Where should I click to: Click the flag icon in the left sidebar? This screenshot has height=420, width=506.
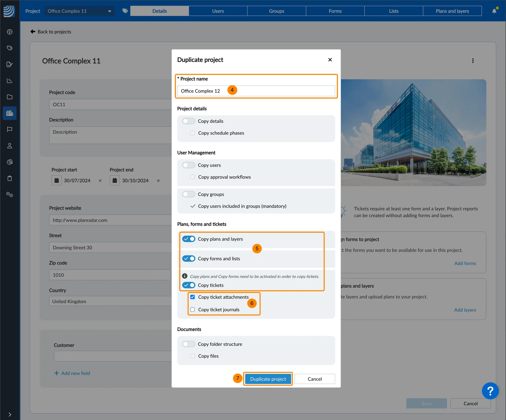click(10, 129)
